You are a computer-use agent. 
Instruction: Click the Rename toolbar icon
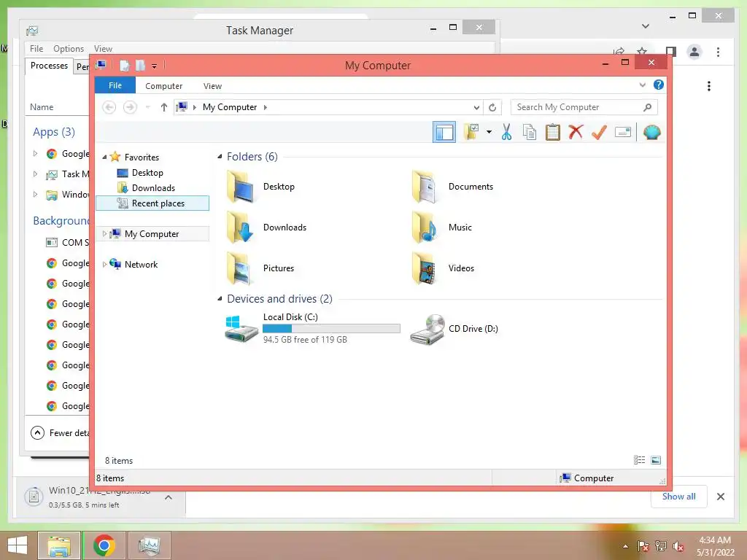click(x=623, y=132)
